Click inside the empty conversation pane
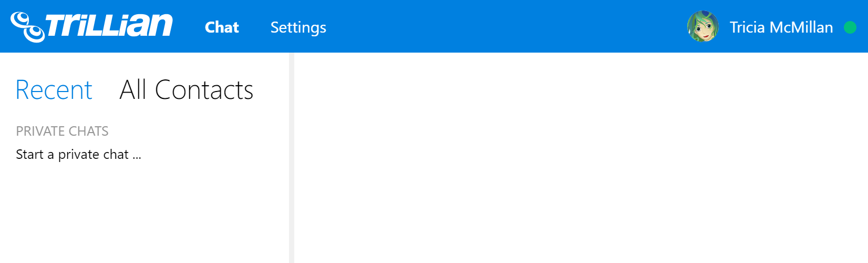The height and width of the screenshot is (263, 868). pyautogui.click(x=581, y=158)
